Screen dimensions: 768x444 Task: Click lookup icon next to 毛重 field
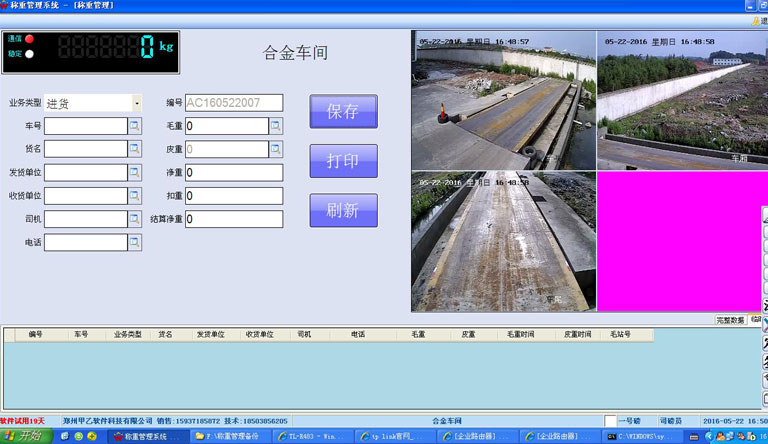(276, 126)
